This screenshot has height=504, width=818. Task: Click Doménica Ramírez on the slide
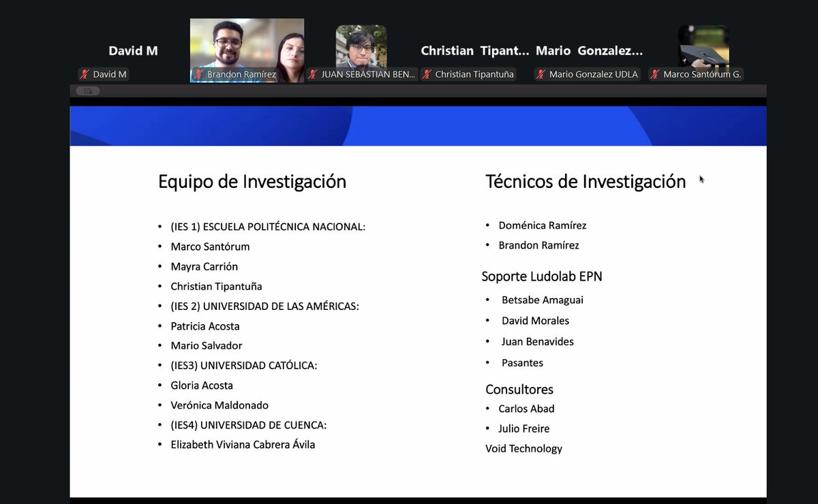point(543,225)
